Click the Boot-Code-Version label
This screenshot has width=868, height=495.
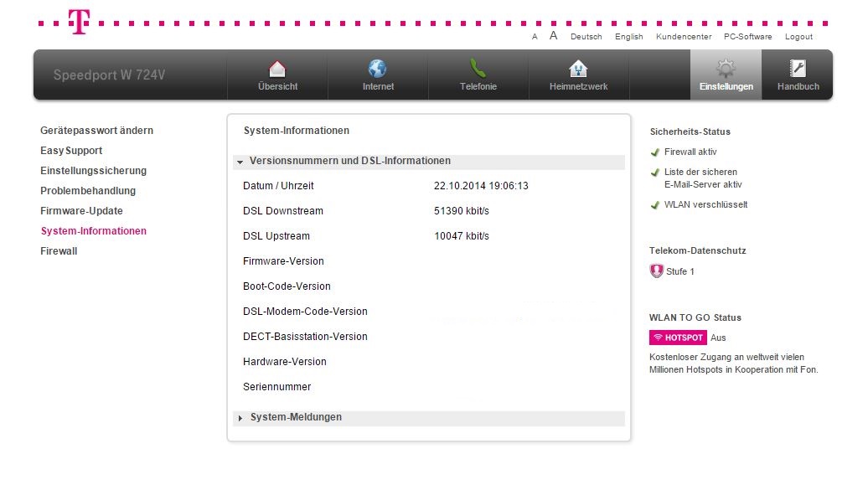pos(287,286)
